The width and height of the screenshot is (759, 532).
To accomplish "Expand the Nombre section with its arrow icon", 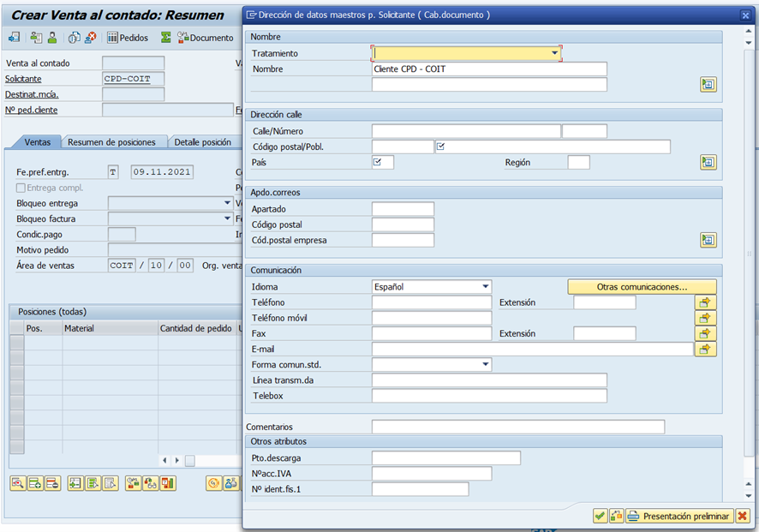I will 708,85.
